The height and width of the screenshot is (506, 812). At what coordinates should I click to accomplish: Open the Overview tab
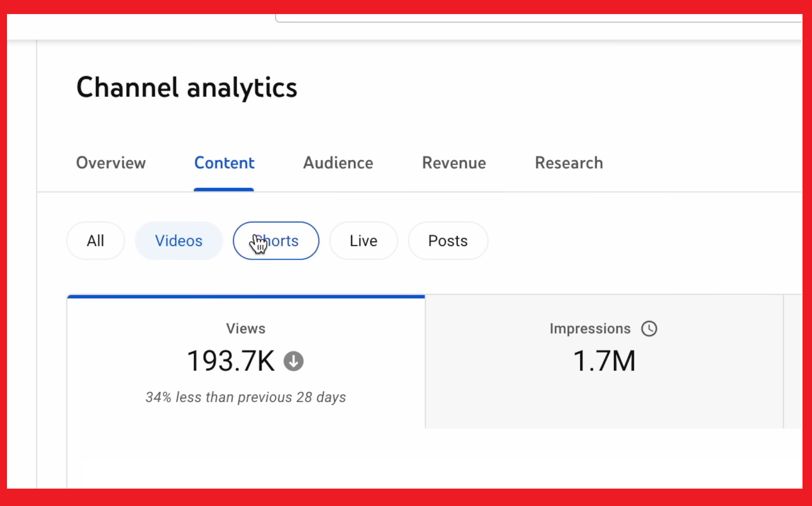111,163
